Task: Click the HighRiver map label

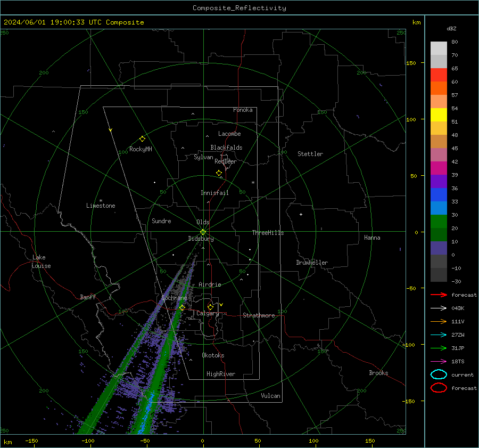Action: (x=221, y=374)
